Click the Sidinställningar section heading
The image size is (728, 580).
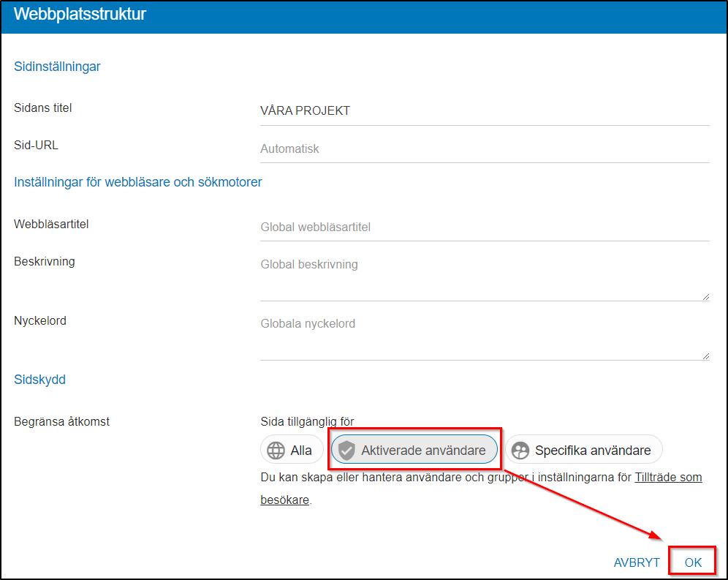57,67
